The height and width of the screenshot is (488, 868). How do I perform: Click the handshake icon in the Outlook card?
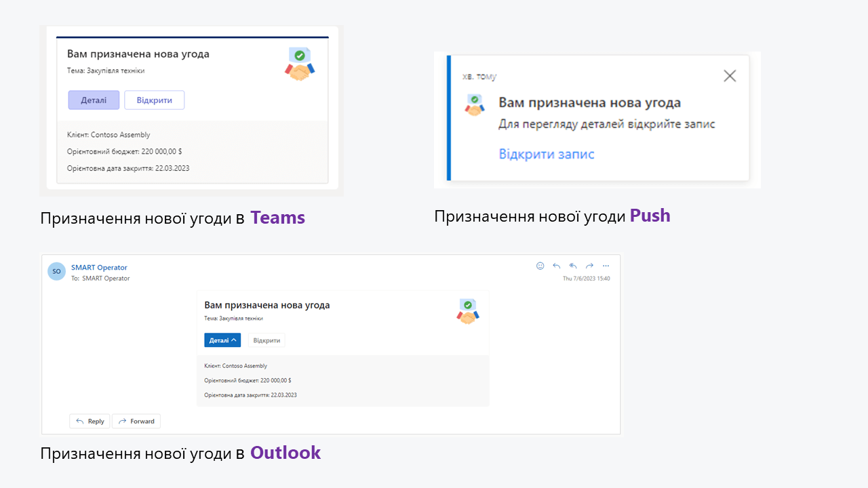468,312
